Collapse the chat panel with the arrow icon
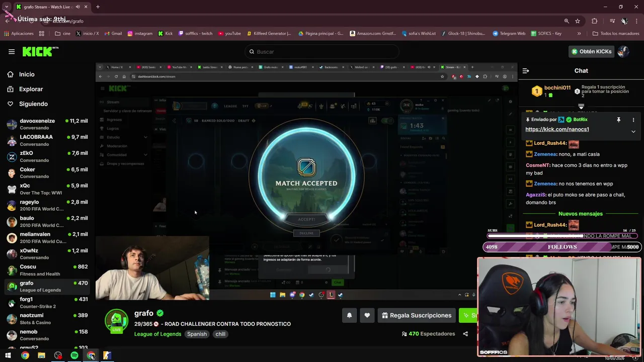 pos(526,71)
